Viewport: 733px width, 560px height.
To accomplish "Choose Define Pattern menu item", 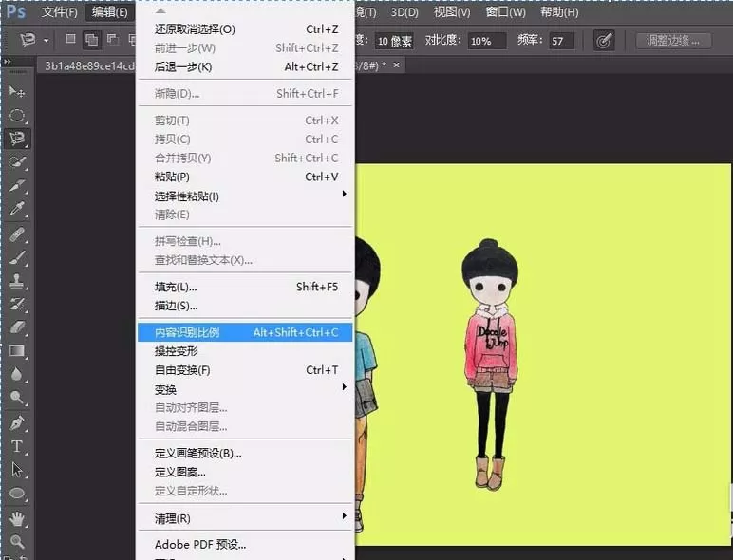I will pos(245,472).
